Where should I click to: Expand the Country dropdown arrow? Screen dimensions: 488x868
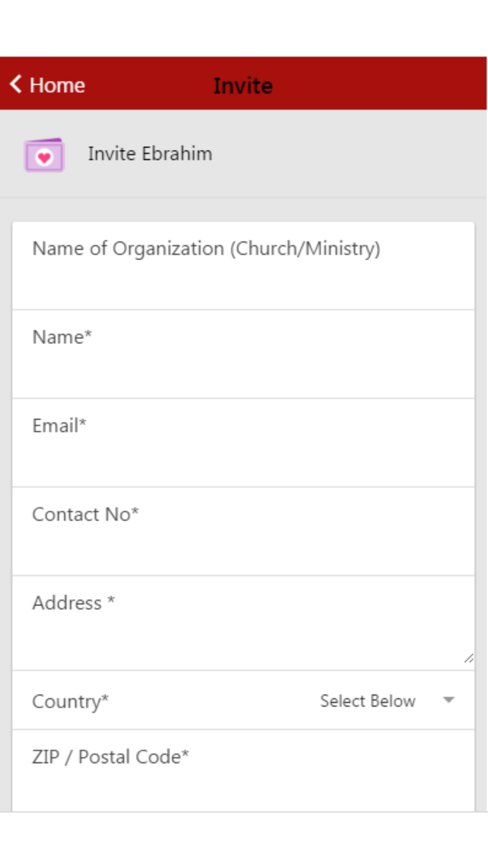pyautogui.click(x=448, y=700)
